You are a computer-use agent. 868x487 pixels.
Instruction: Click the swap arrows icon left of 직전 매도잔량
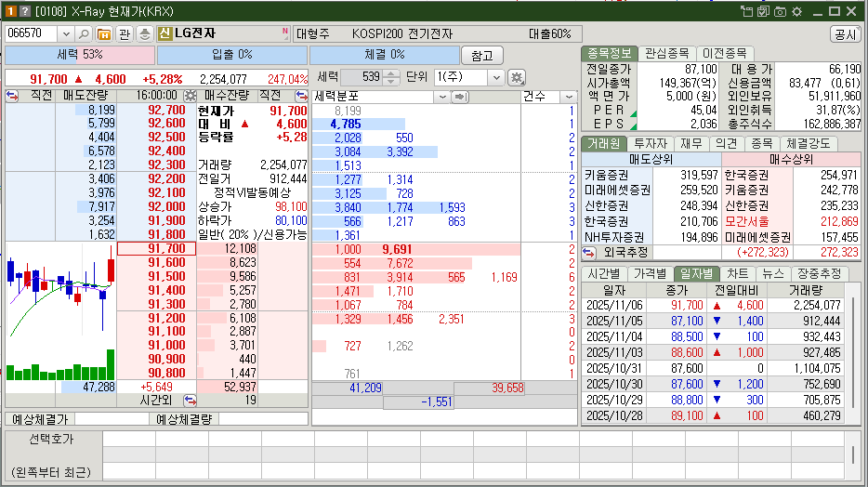click(12, 96)
